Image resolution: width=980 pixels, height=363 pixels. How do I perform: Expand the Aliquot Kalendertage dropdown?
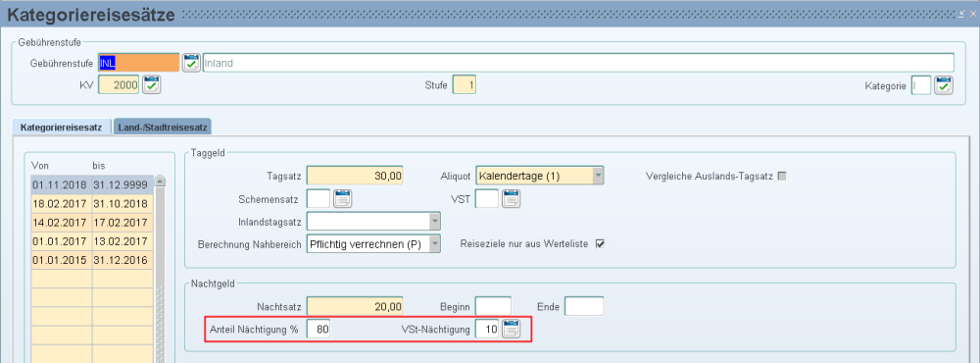[x=598, y=176]
